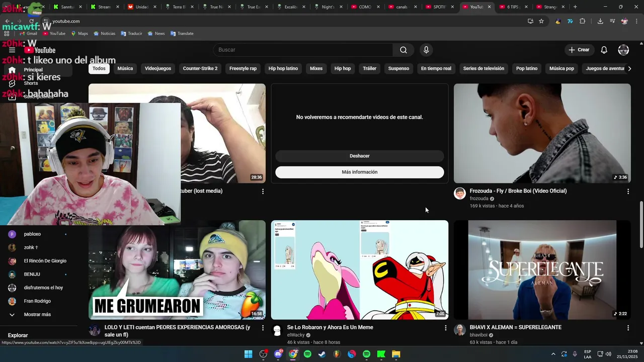This screenshot has height=362, width=644.
Task: Open YouTube notifications bell
Action: (x=604, y=50)
